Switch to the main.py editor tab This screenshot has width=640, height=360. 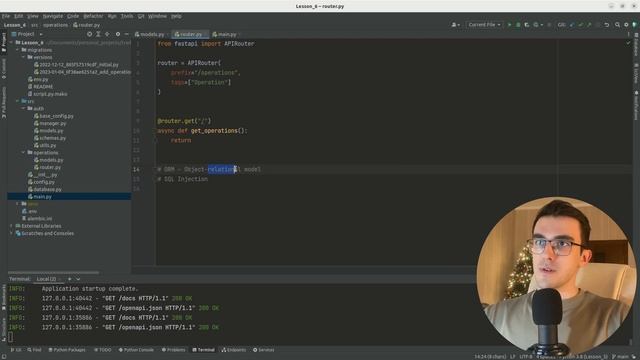coord(225,34)
